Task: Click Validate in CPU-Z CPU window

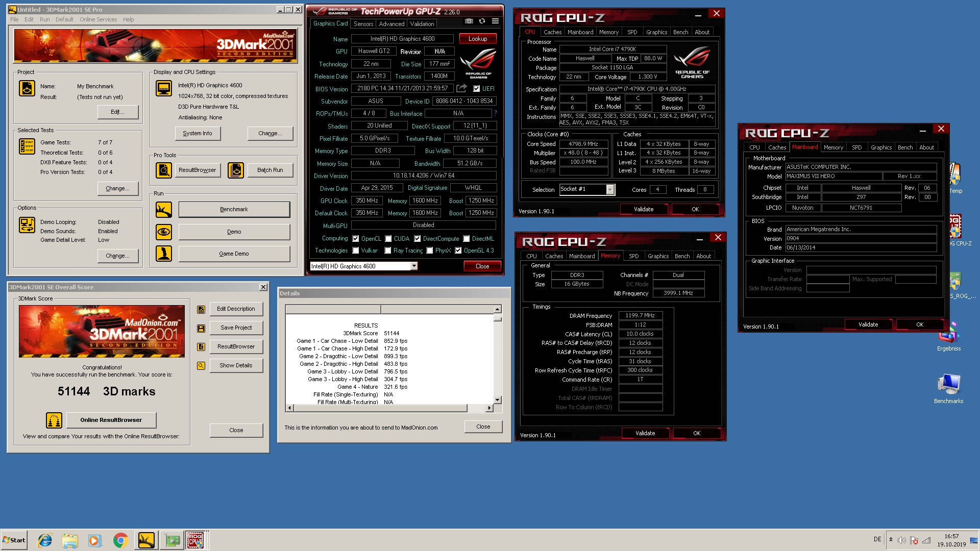Action: click(x=644, y=209)
